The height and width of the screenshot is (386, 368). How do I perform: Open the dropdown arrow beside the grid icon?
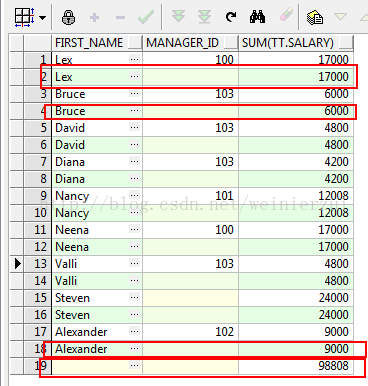pyautogui.click(x=42, y=17)
